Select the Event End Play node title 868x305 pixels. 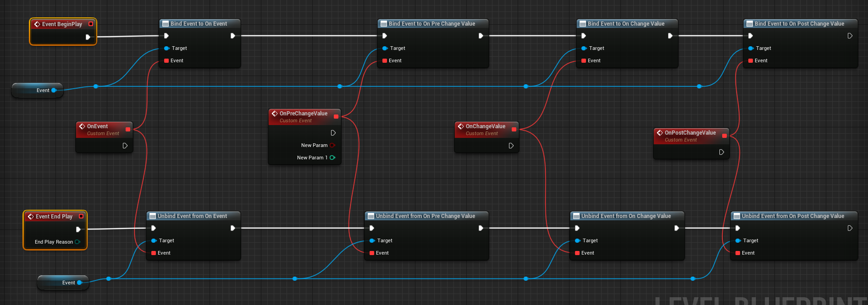tap(54, 217)
